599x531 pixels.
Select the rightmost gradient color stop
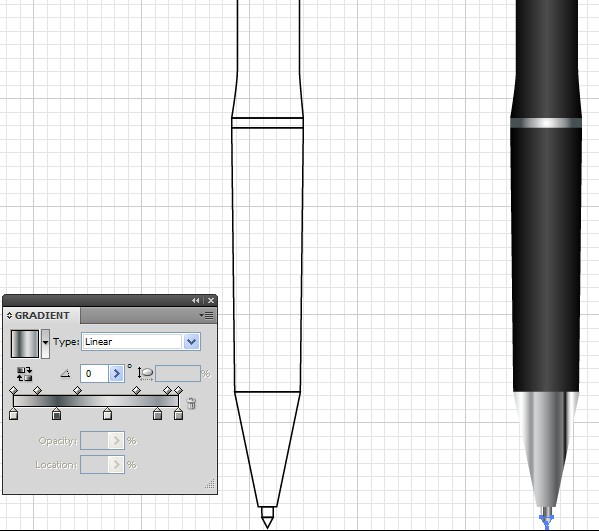pyautogui.click(x=178, y=414)
